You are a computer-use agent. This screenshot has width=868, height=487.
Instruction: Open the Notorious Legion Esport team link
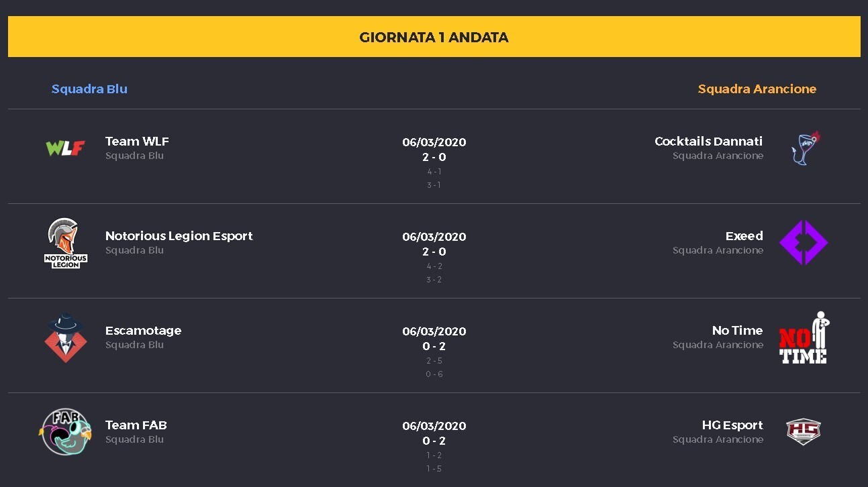click(179, 235)
